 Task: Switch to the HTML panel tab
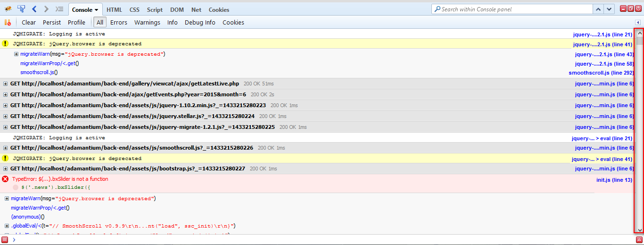(x=114, y=9)
